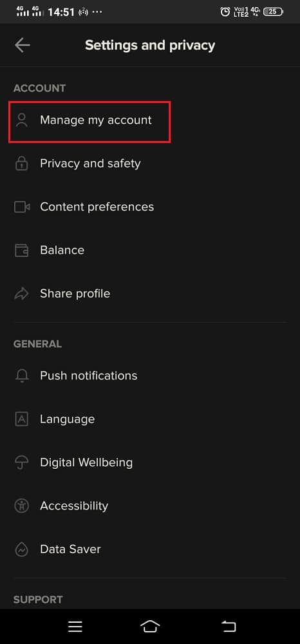Open the Balance entry

150,250
